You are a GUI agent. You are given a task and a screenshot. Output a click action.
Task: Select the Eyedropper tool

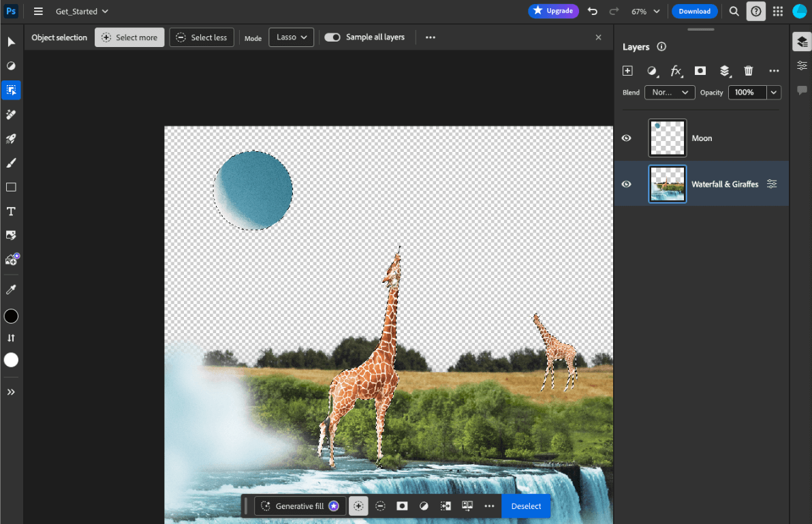tap(11, 289)
